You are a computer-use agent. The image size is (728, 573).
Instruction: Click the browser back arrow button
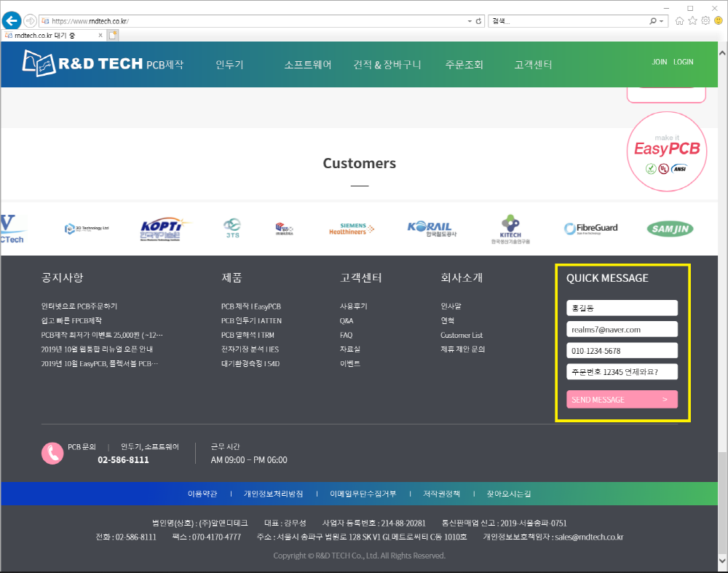(12, 21)
